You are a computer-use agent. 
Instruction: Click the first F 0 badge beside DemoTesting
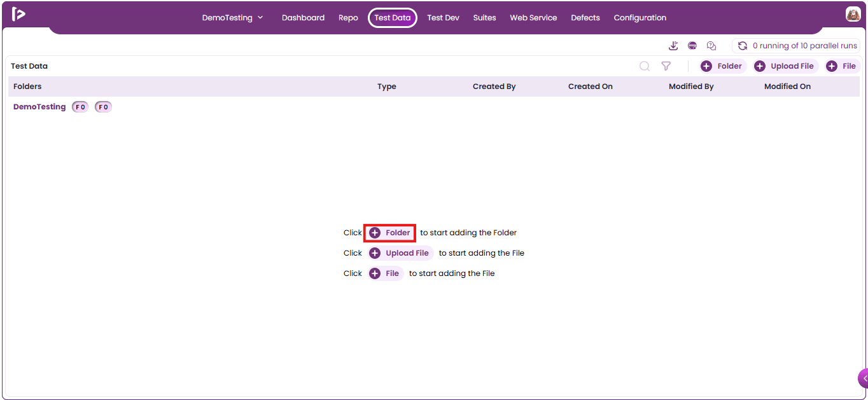tap(80, 107)
